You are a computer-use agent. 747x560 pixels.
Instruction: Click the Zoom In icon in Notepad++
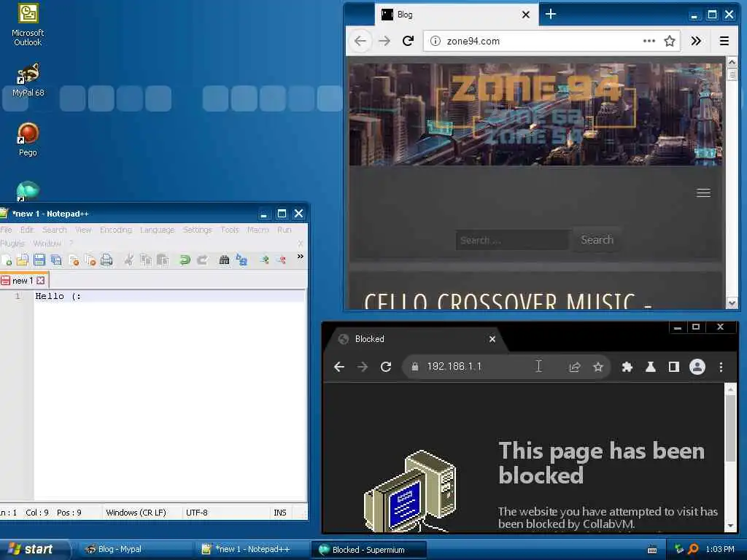[x=264, y=260]
